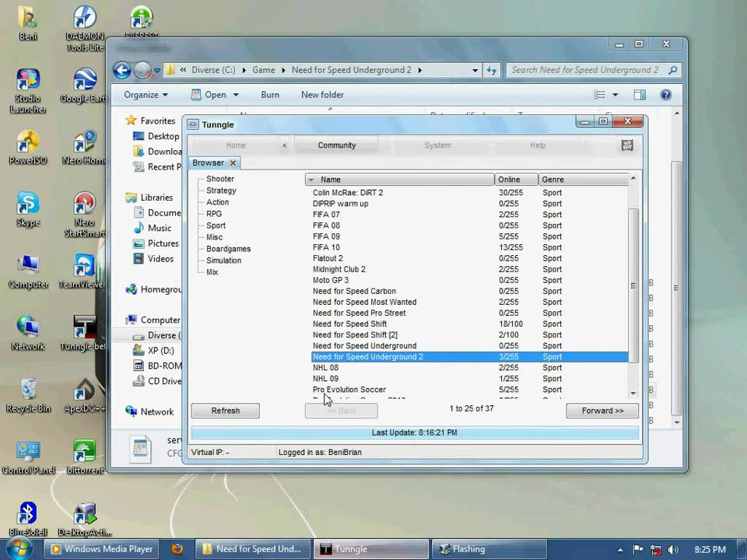Open the Skype desktop icon

coord(28,209)
